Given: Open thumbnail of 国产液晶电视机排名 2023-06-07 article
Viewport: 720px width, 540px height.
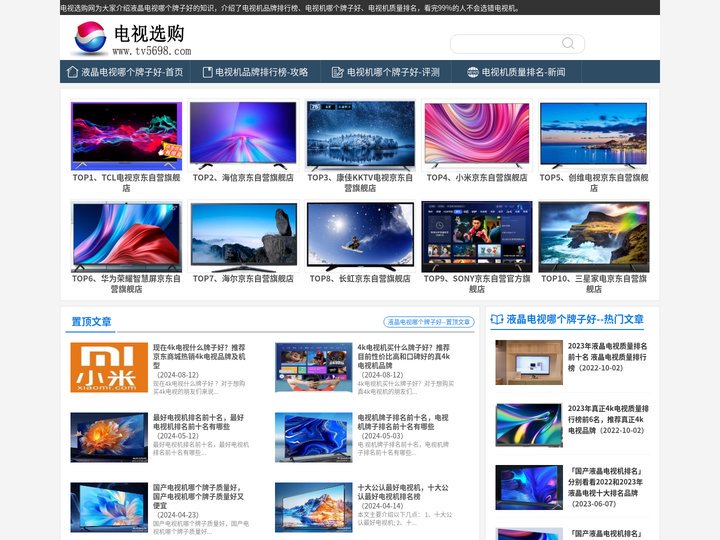Looking at the screenshot, I should 529,487.
